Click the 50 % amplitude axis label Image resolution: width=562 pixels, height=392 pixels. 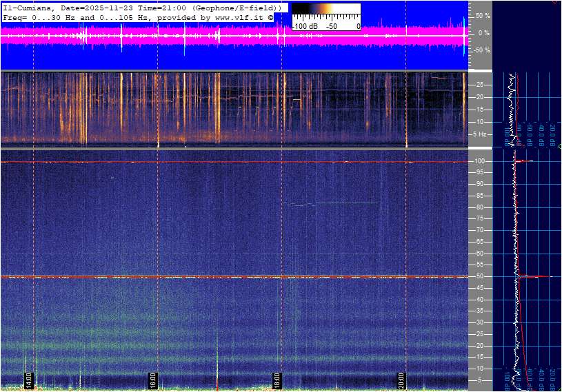coord(483,15)
